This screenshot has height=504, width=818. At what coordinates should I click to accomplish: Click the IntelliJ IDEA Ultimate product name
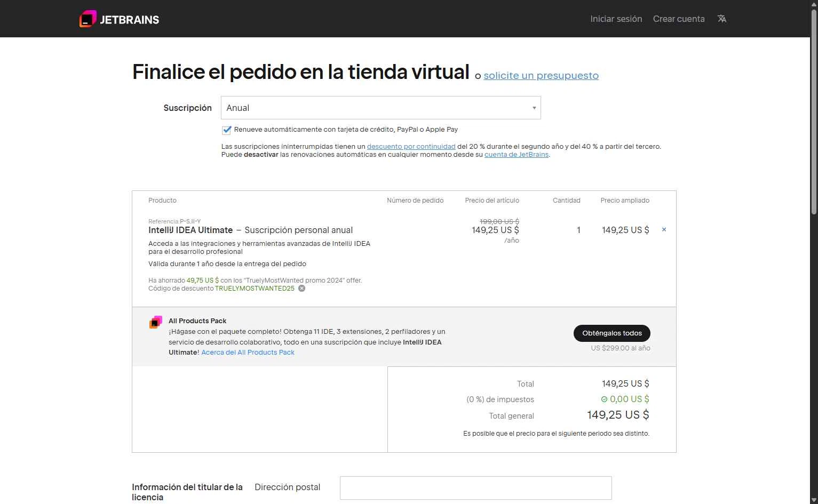click(190, 230)
